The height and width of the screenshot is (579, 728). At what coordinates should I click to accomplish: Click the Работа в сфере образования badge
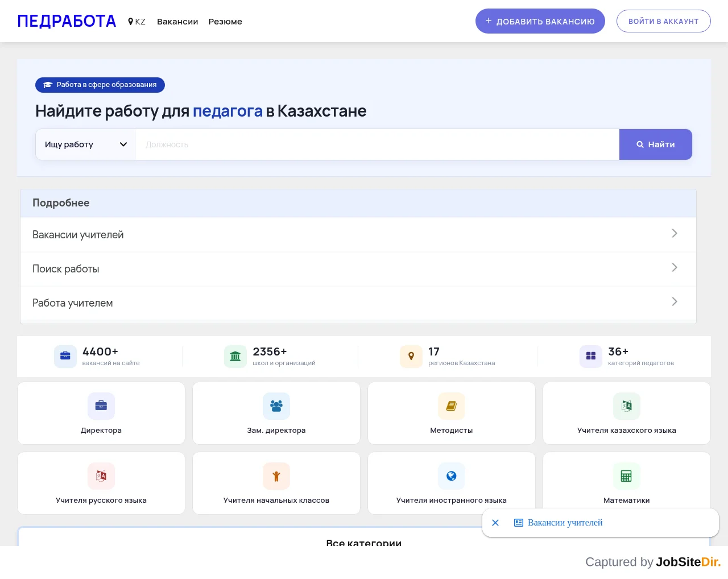click(100, 85)
